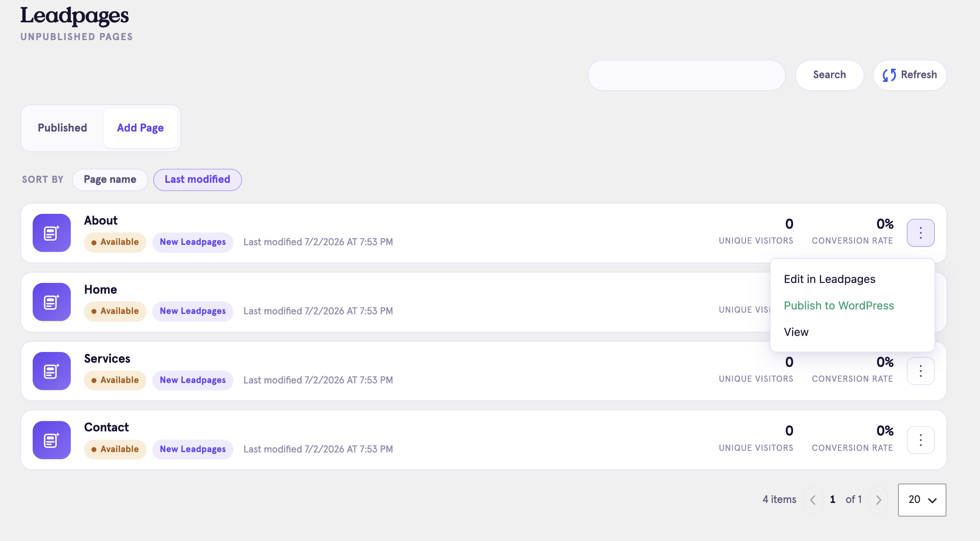The image size is (980, 541).
Task: Focus the search input field
Action: point(686,75)
